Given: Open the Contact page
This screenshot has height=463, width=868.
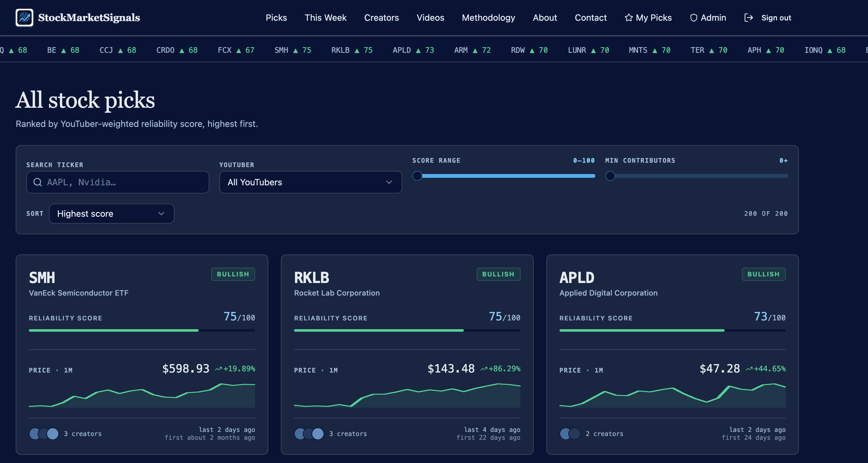Looking at the screenshot, I should coord(591,18).
